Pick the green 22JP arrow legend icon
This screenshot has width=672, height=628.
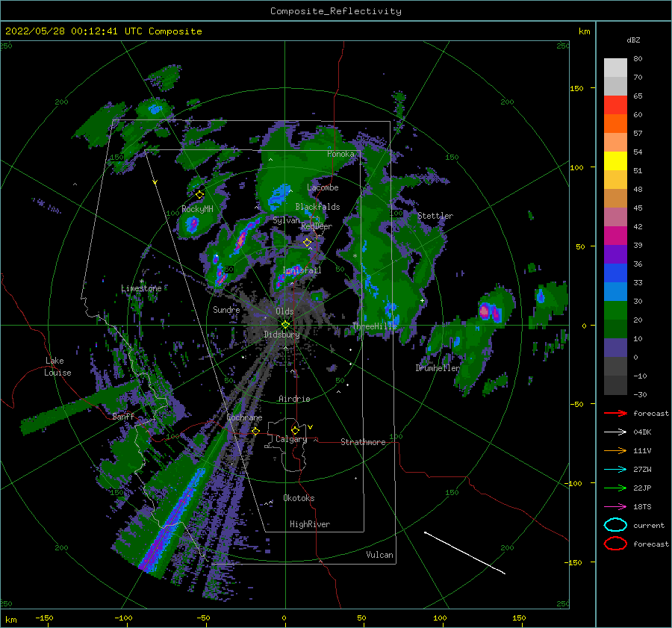[x=615, y=488]
